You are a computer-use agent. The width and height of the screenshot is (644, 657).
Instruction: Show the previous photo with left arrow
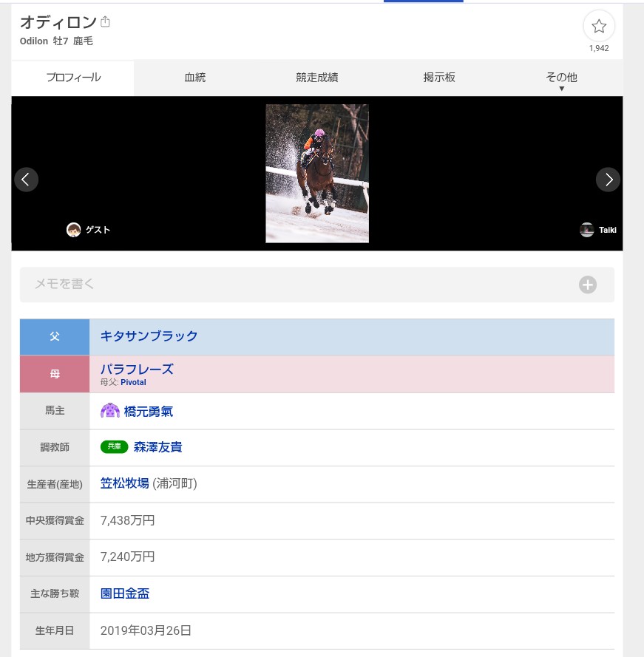click(x=26, y=179)
